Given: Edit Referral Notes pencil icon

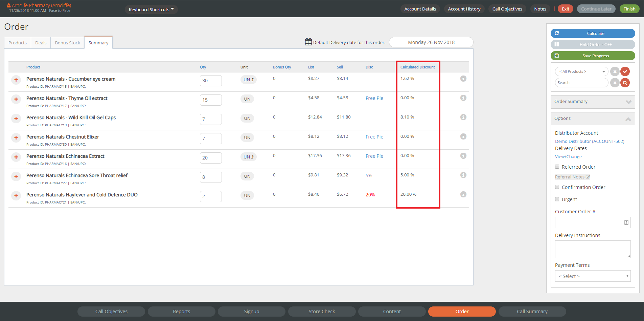Looking at the screenshot, I should (588, 177).
